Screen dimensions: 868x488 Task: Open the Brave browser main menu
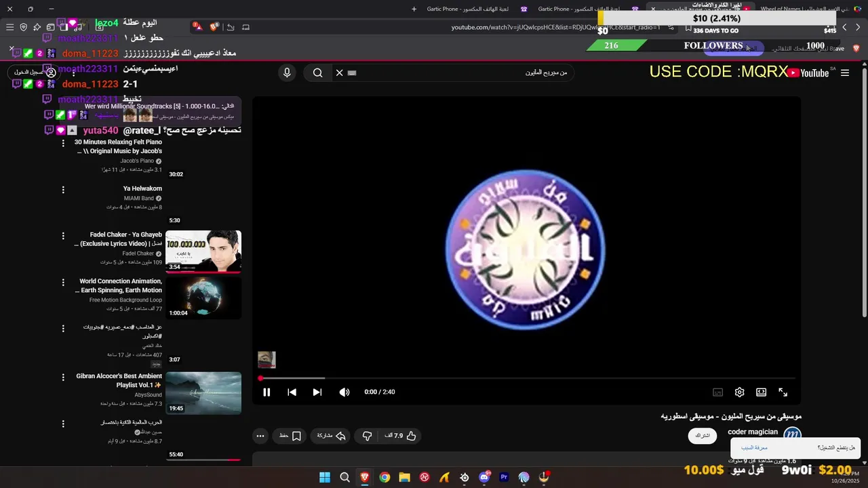[9, 27]
